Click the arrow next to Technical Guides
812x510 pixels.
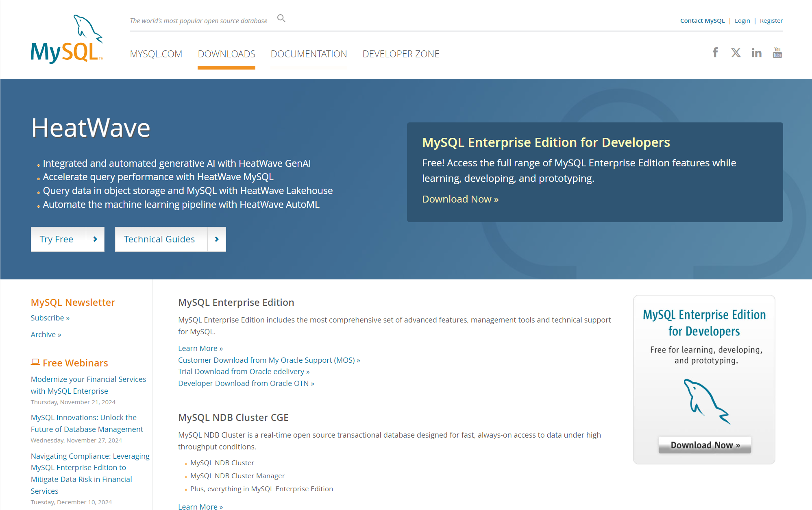217,239
